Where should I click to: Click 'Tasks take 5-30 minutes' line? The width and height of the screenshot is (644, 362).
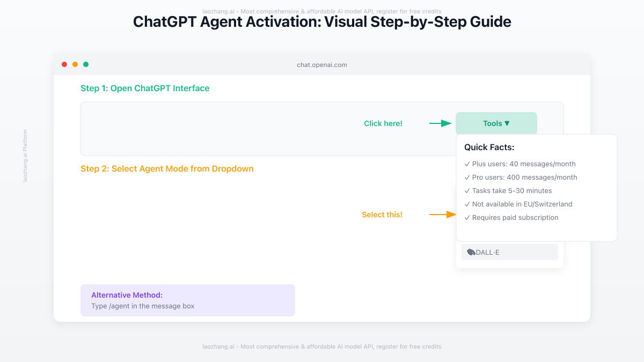[508, 191]
